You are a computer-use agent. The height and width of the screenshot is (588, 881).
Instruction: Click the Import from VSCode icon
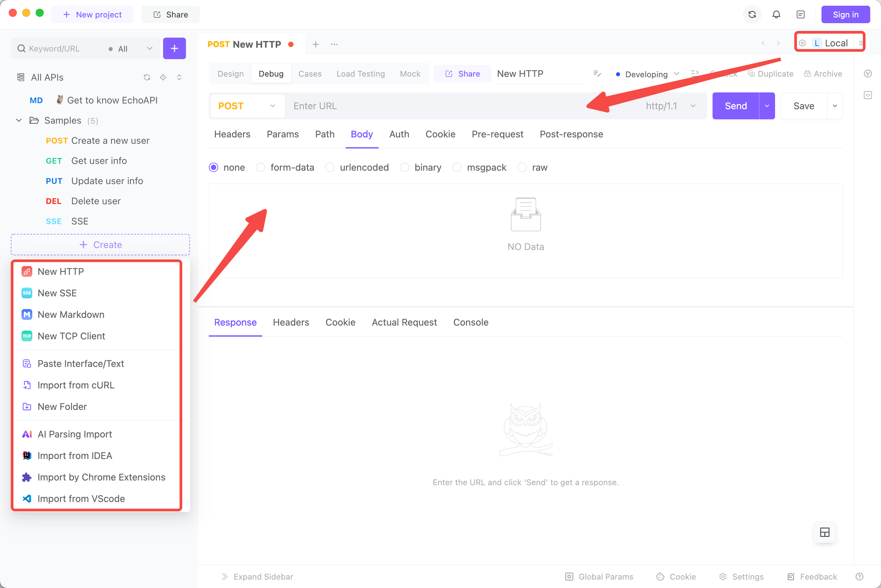(x=26, y=499)
